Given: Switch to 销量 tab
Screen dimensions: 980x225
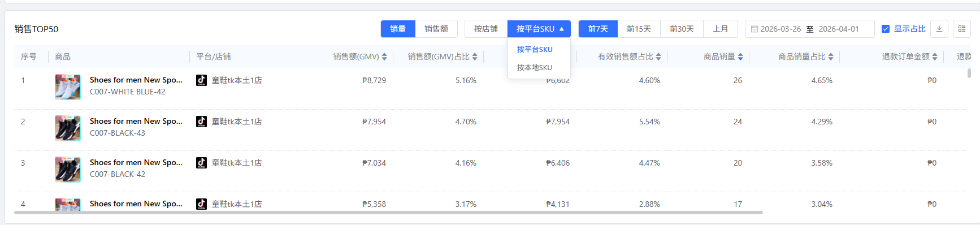Looking at the screenshot, I should tap(398, 29).
